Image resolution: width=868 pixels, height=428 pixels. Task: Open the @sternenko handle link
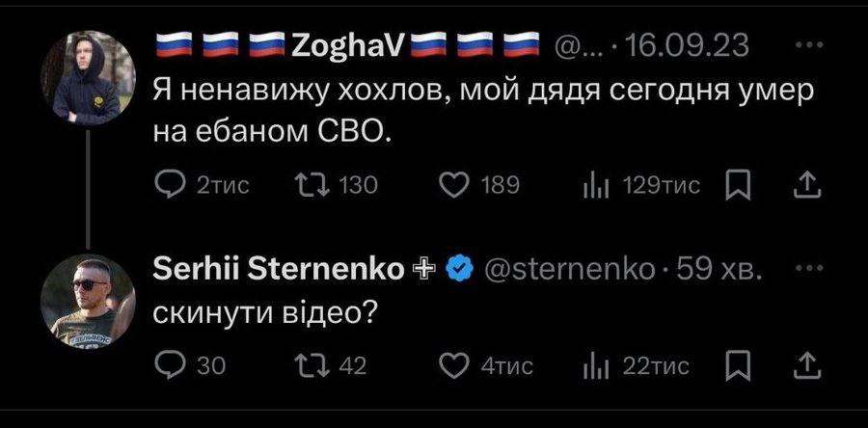click(569, 270)
